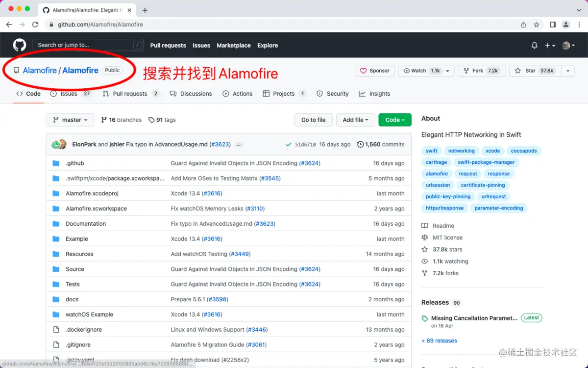Open the Source folder
This screenshot has width=588, height=368.
click(75, 269)
